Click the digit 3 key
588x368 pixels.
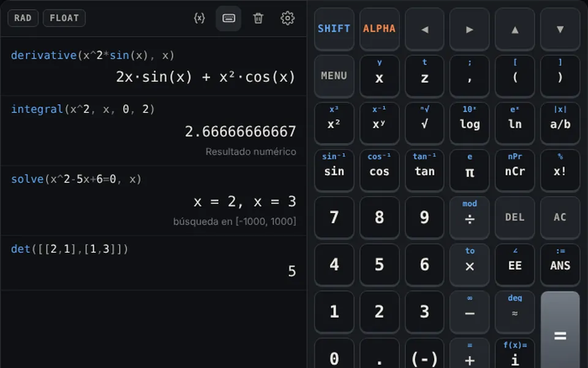tap(424, 312)
